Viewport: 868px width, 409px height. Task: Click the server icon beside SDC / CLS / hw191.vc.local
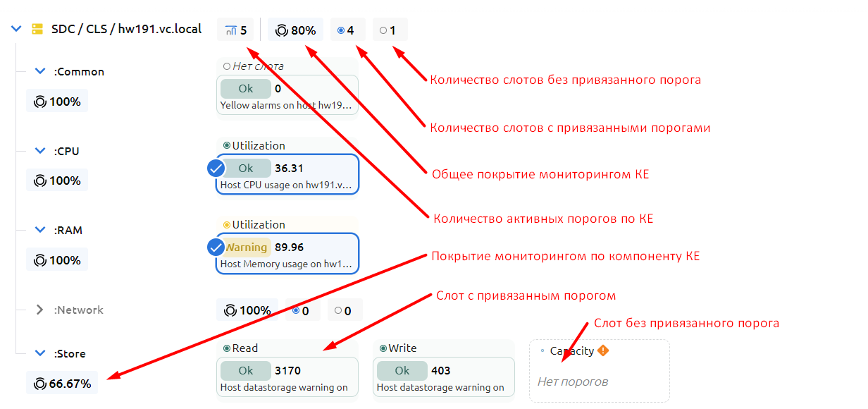pyautogui.click(x=37, y=29)
